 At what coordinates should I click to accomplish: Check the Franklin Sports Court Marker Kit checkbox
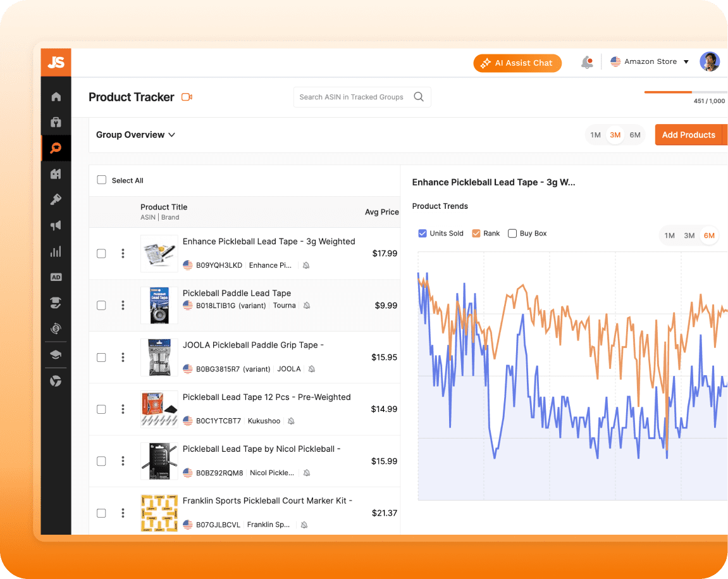coord(101,513)
